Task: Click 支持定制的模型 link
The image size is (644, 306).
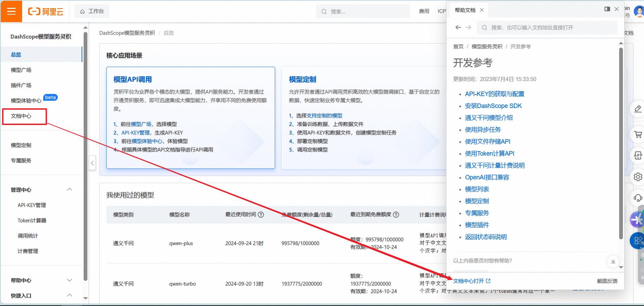Action: coord(324,116)
